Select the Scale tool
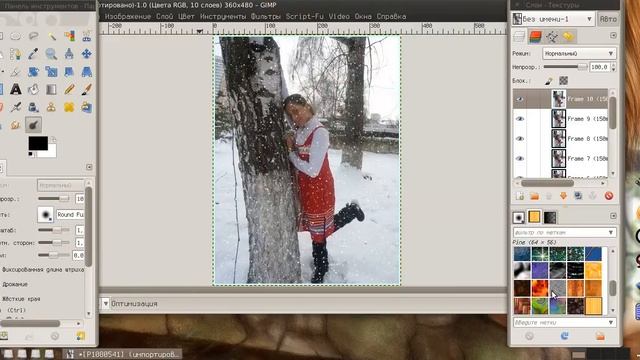The height and width of the screenshot is (360, 640). coord(51,72)
